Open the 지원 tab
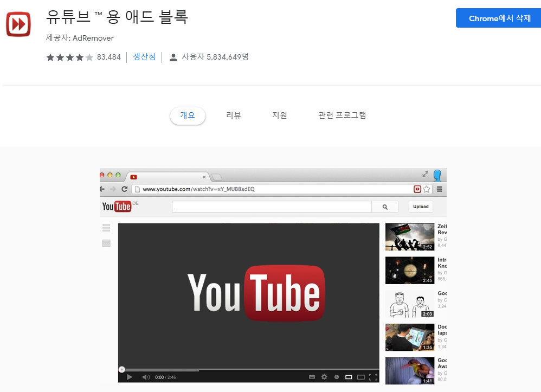 [x=280, y=115]
